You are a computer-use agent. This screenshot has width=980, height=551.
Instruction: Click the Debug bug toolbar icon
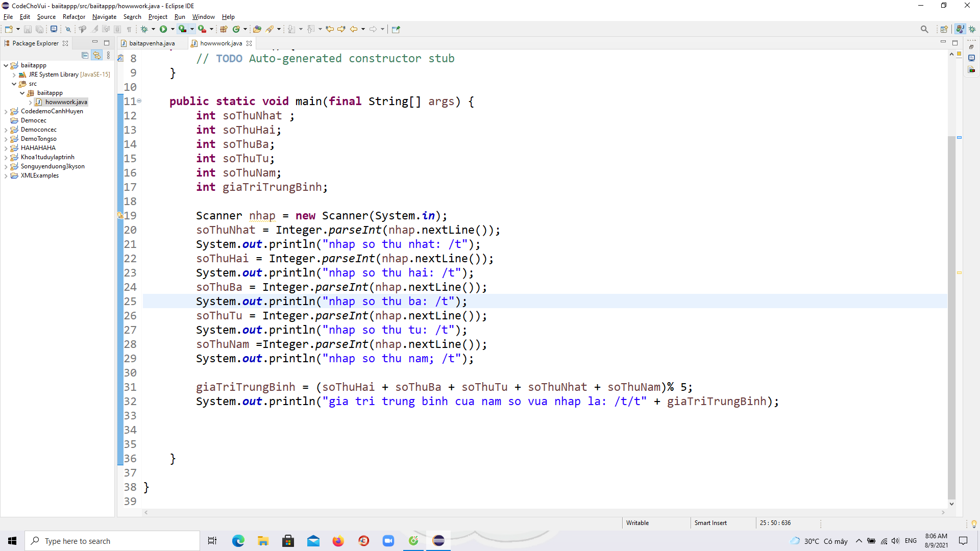coord(144,29)
